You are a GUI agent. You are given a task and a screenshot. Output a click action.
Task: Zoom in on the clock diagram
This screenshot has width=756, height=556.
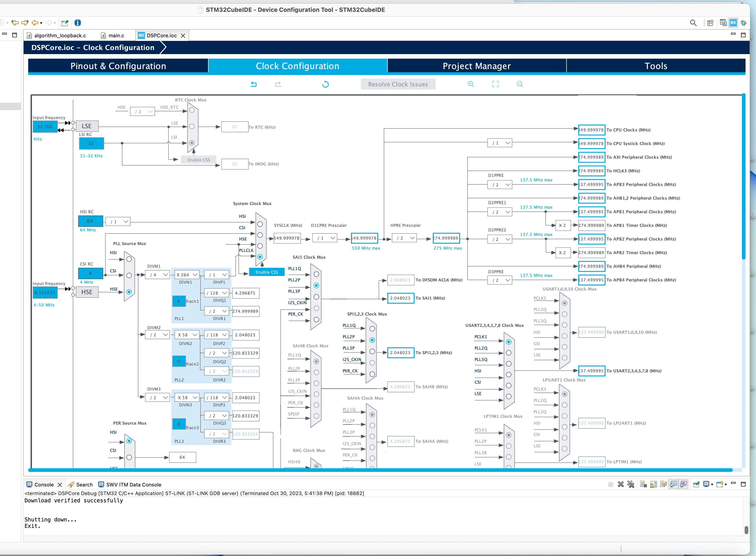point(471,84)
